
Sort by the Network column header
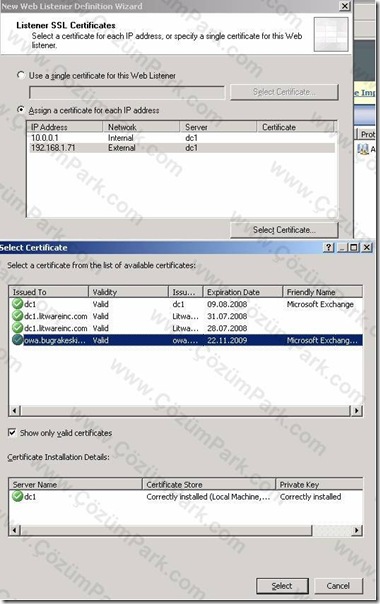click(141, 127)
